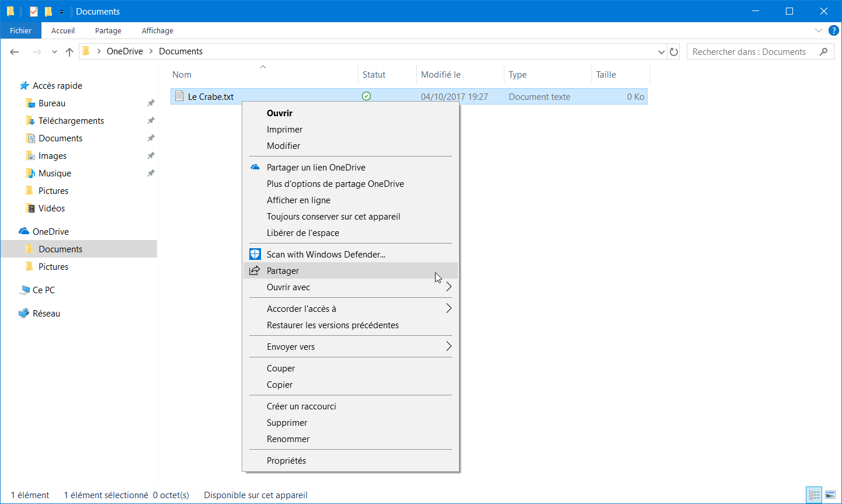Refresh the Documents folder view
Screen dimensions: 842x504
[674, 52]
